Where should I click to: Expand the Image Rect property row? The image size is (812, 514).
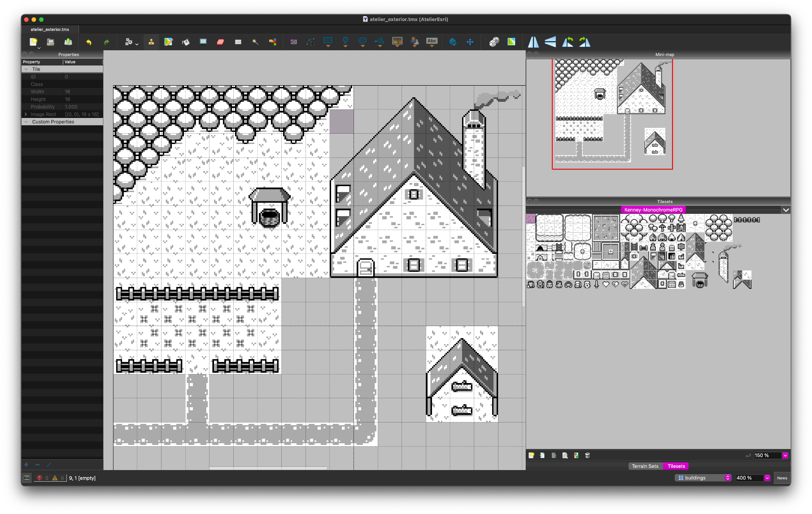(x=26, y=114)
